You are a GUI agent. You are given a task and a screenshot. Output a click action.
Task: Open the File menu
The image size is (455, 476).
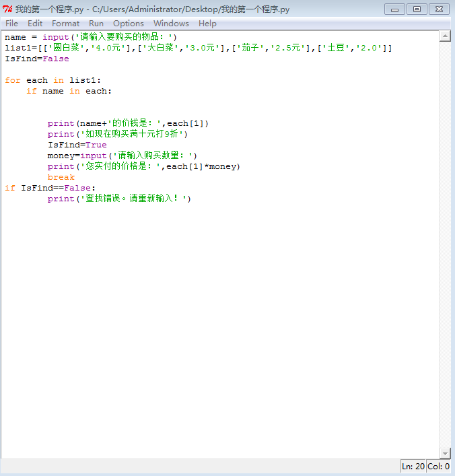[12, 24]
